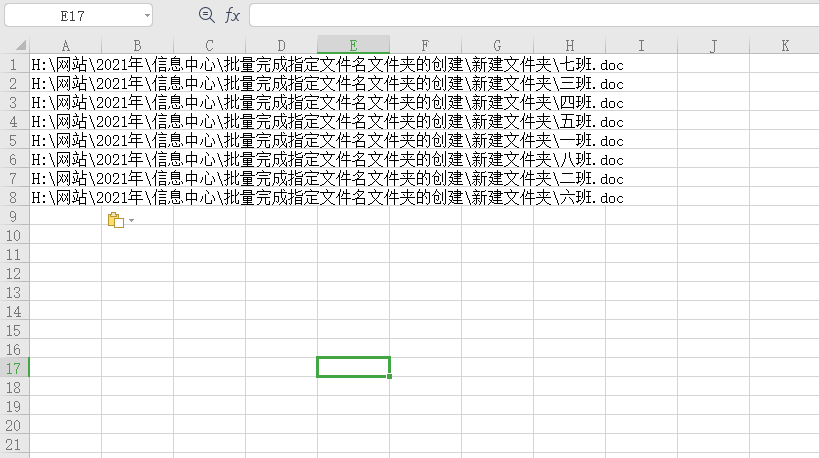Select column E header
Viewport: 819px width, 458px height.
[353, 45]
